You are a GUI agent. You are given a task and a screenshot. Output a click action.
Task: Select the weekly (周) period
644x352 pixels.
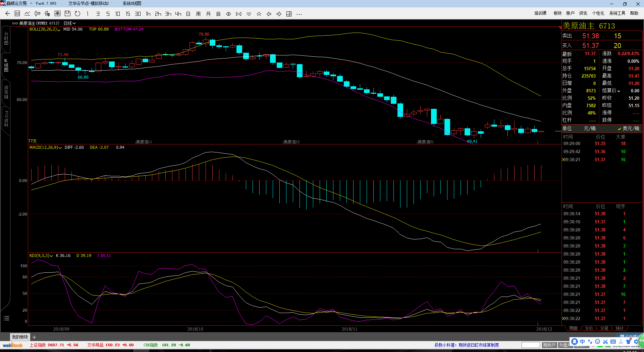(x=198, y=14)
